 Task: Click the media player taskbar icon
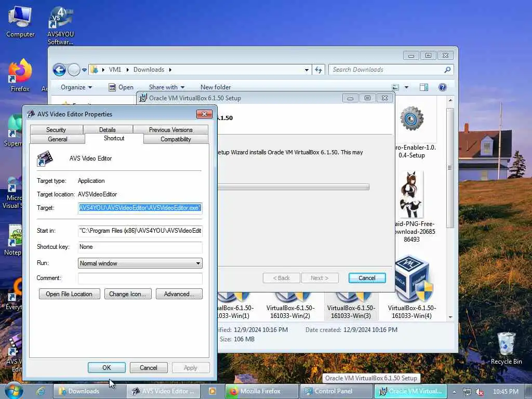pyautogui.click(x=212, y=391)
